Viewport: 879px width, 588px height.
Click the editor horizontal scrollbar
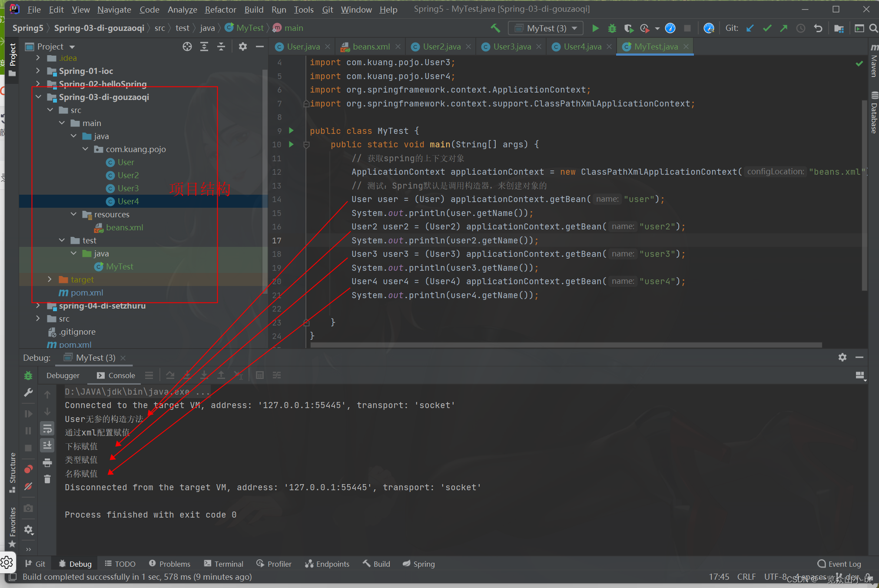(x=565, y=345)
